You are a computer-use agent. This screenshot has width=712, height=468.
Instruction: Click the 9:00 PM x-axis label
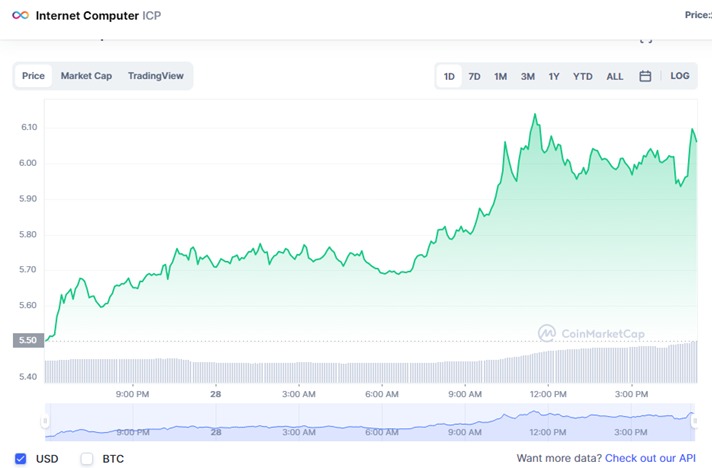tap(132, 394)
